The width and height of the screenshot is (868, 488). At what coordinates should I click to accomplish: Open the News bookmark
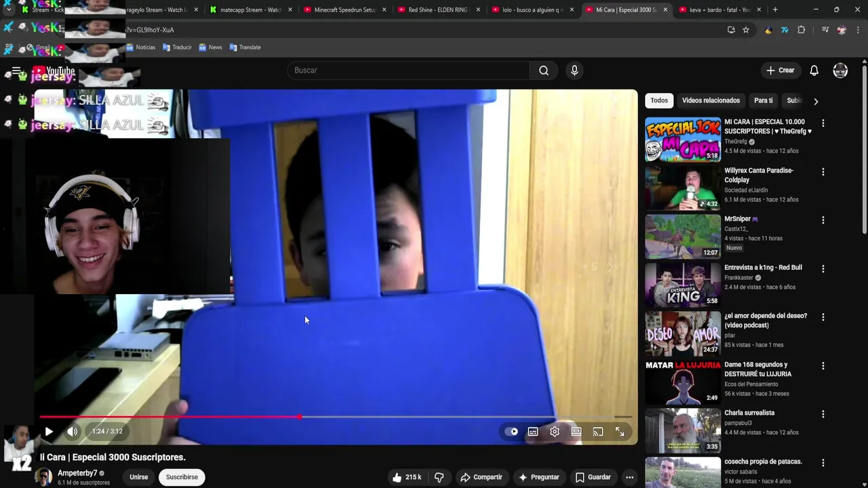click(x=210, y=47)
